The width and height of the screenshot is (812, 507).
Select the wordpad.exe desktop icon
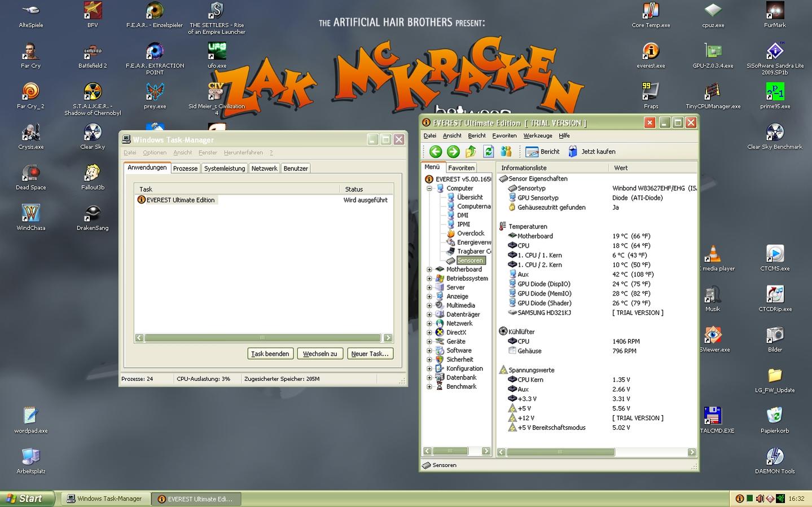tap(30, 421)
